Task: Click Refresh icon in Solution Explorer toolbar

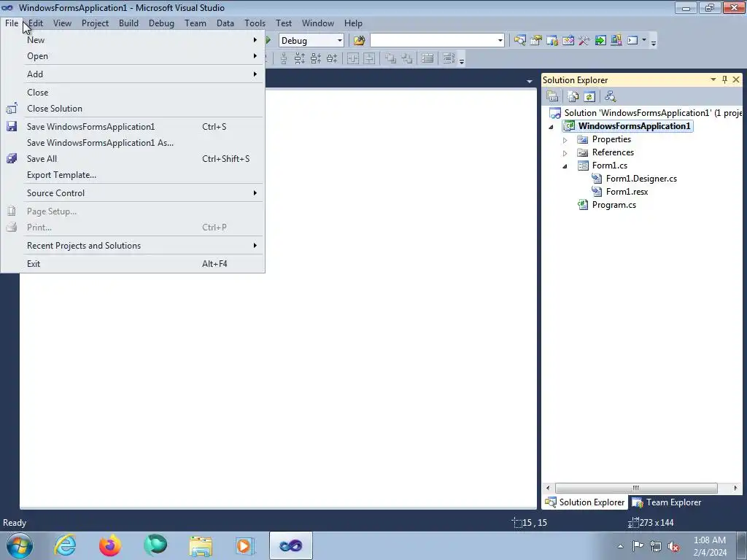Action: (x=589, y=97)
